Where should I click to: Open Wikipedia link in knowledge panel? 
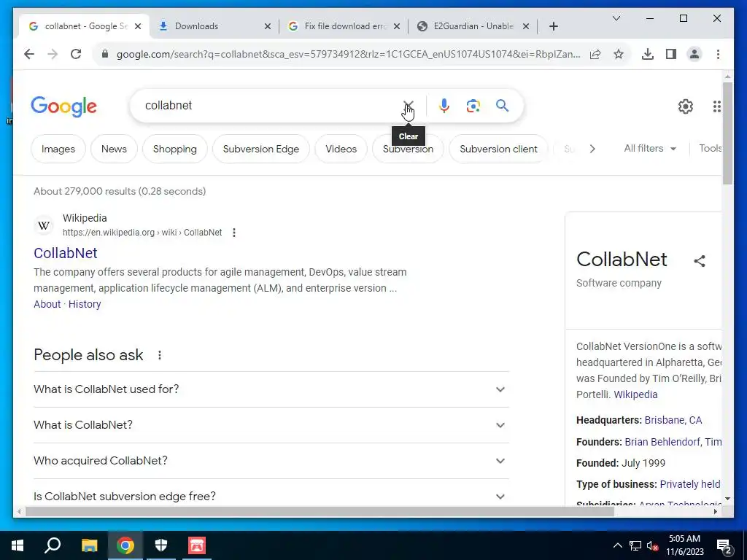point(635,394)
